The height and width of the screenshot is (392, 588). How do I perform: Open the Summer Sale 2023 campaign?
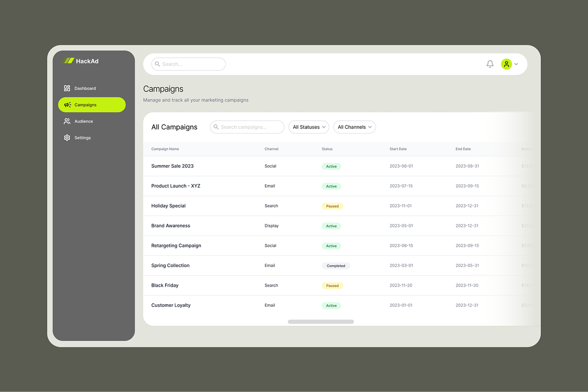tap(172, 166)
